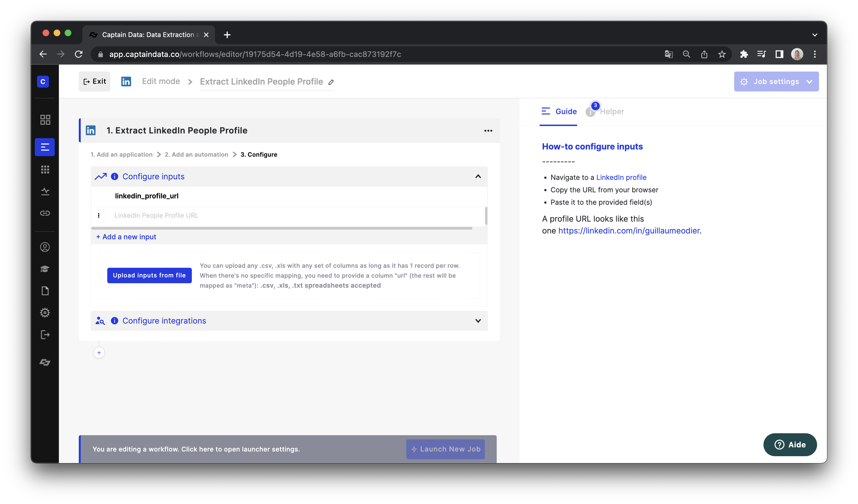Go to step 1. Add an application

point(122,154)
